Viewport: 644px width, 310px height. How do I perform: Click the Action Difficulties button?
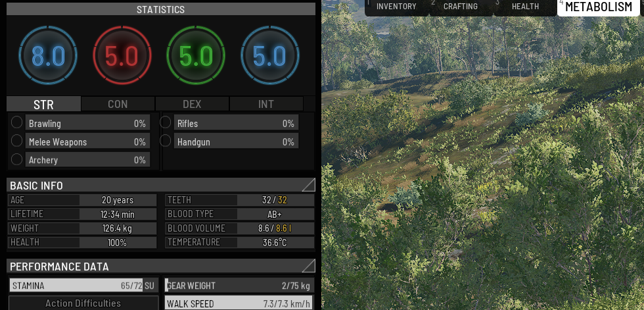point(83,303)
